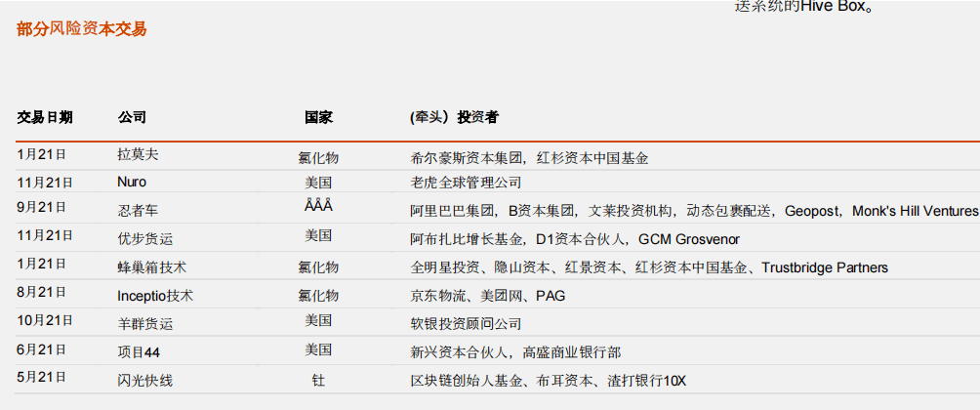Select the (牵头) 投资者 column header

click(x=455, y=117)
